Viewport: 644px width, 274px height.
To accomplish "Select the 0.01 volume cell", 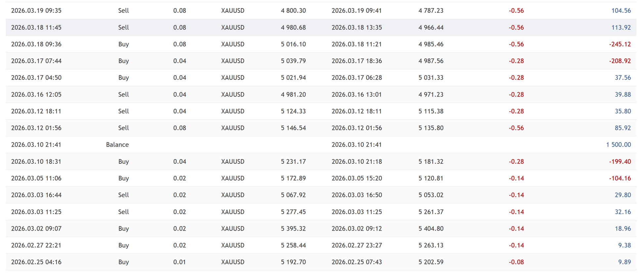I will tap(179, 262).
